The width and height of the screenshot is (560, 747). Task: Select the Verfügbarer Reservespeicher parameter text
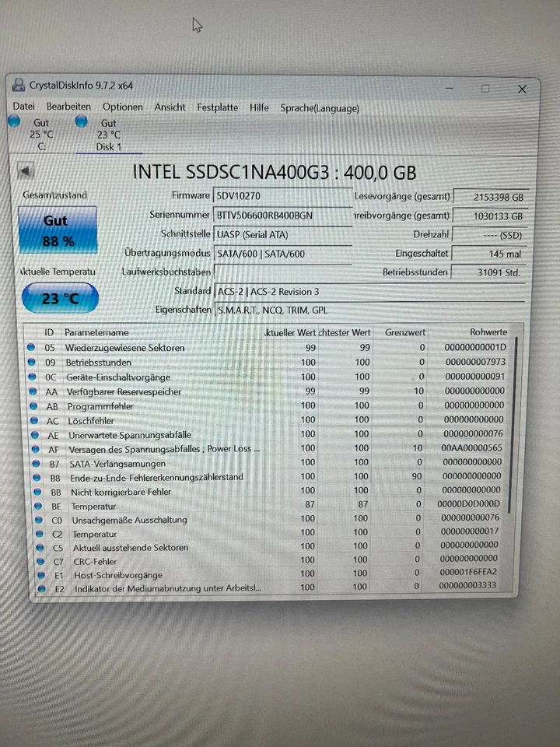click(124, 391)
